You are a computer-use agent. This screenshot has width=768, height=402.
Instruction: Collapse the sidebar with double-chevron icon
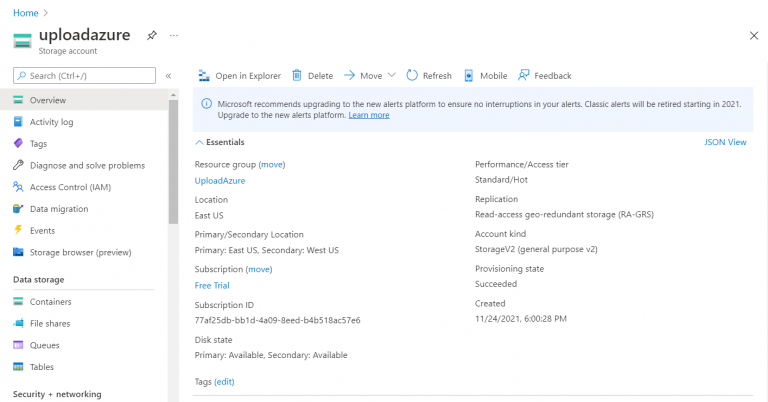tap(169, 75)
